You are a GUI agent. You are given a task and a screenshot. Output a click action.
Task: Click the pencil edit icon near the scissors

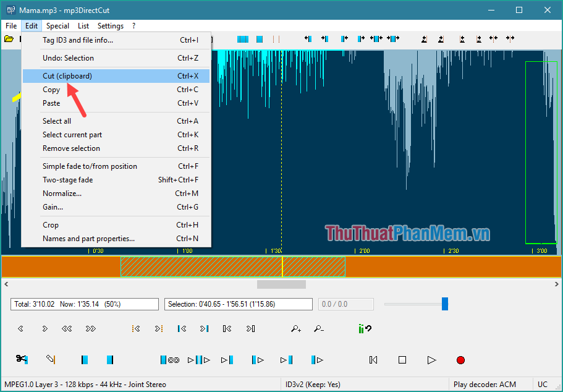51,359
